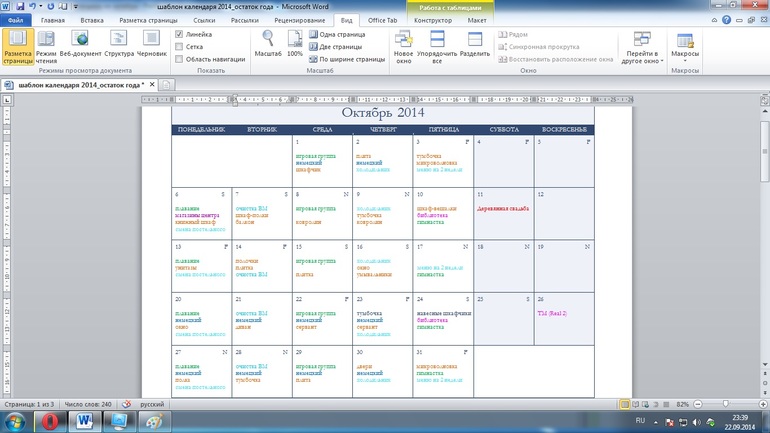
Task: Open Структура outline view
Action: tap(118, 45)
